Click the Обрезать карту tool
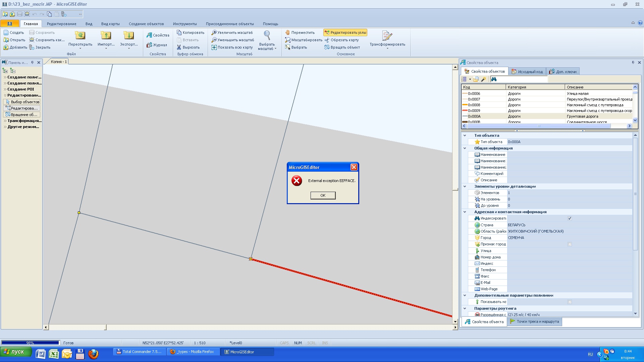This screenshot has height=362, width=644. click(342, 40)
